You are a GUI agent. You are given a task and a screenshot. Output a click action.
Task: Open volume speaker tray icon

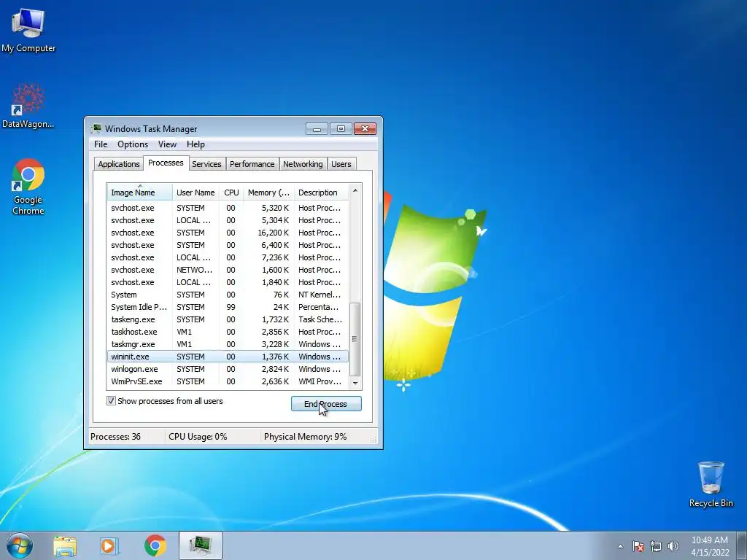(x=673, y=546)
